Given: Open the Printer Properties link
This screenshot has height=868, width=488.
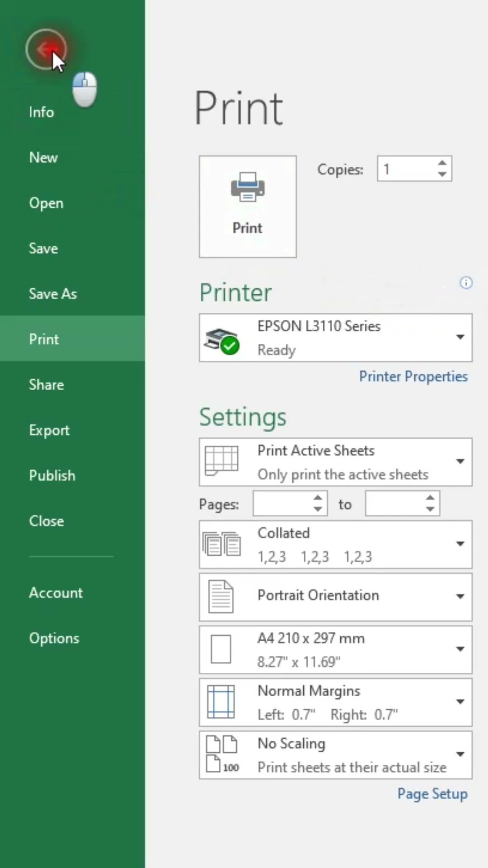Looking at the screenshot, I should [413, 377].
